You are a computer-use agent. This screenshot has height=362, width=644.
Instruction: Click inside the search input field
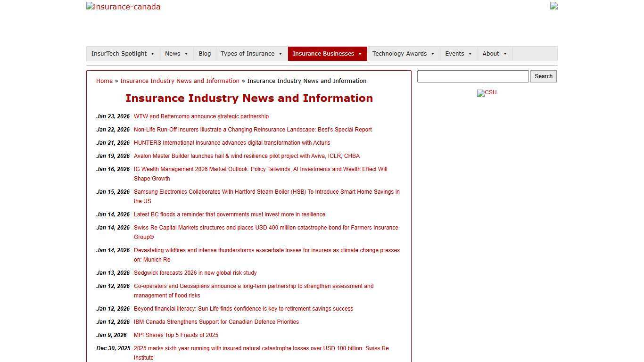(x=473, y=76)
